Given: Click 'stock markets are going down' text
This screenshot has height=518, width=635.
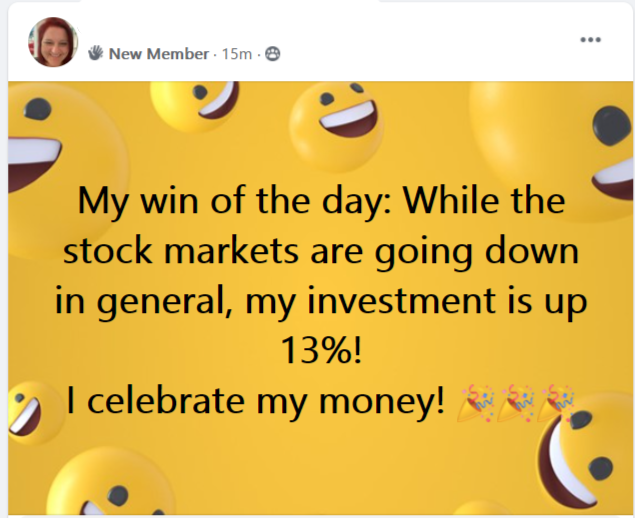Looking at the screenshot, I should pos(321,251).
